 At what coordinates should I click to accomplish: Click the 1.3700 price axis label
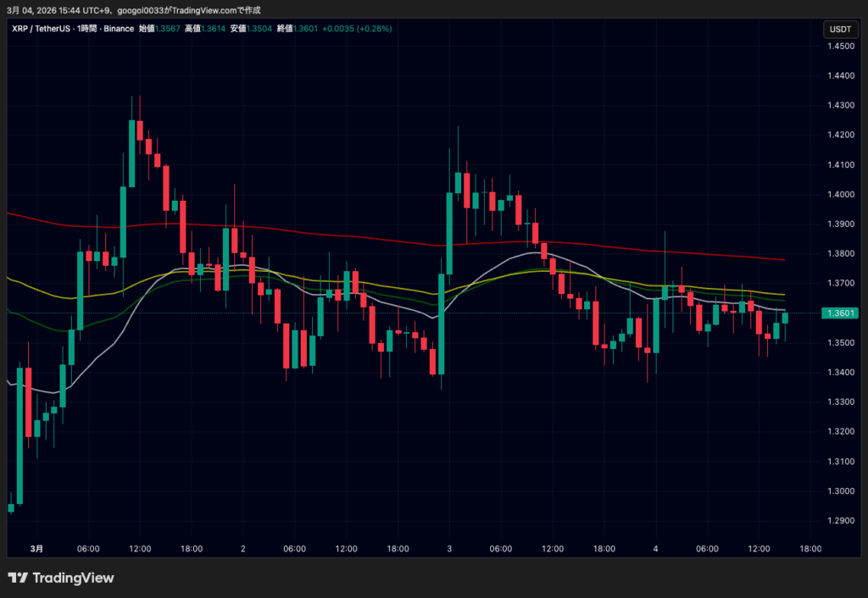(840, 283)
